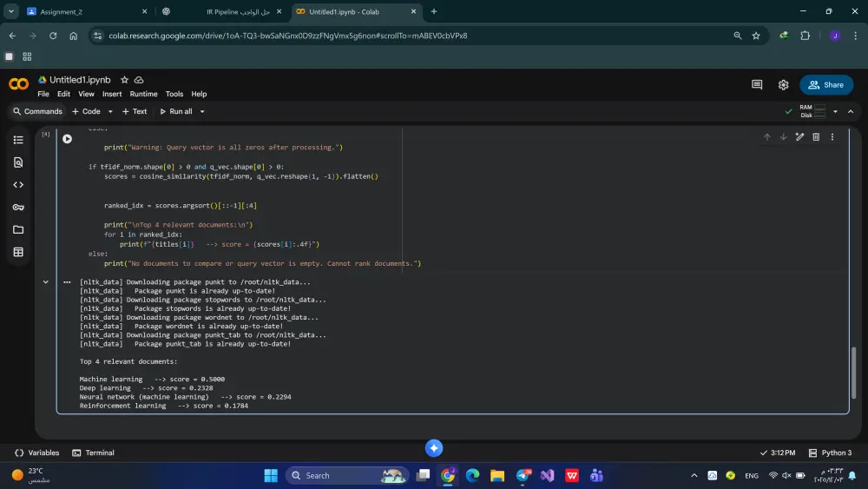Open more cell actions menu
The image size is (868, 489).
(x=832, y=136)
